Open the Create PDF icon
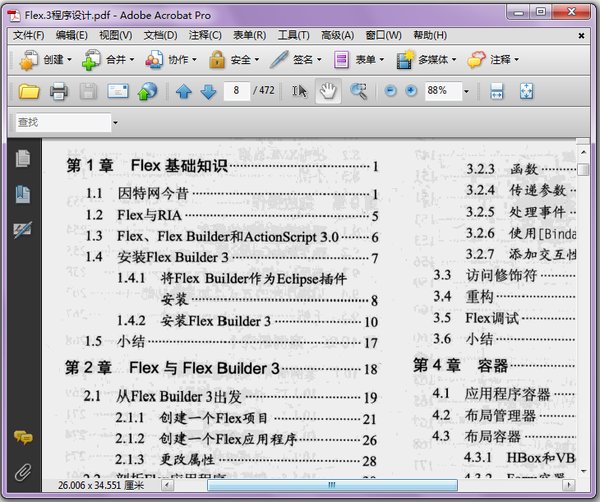600x502 pixels. point(29,60)
